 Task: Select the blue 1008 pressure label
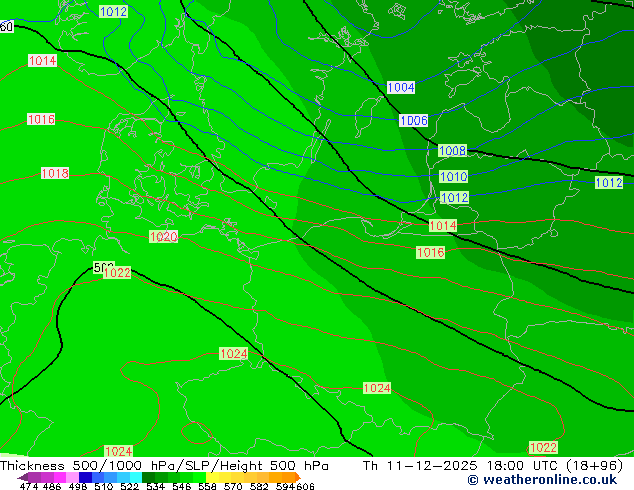click(452, 151)
